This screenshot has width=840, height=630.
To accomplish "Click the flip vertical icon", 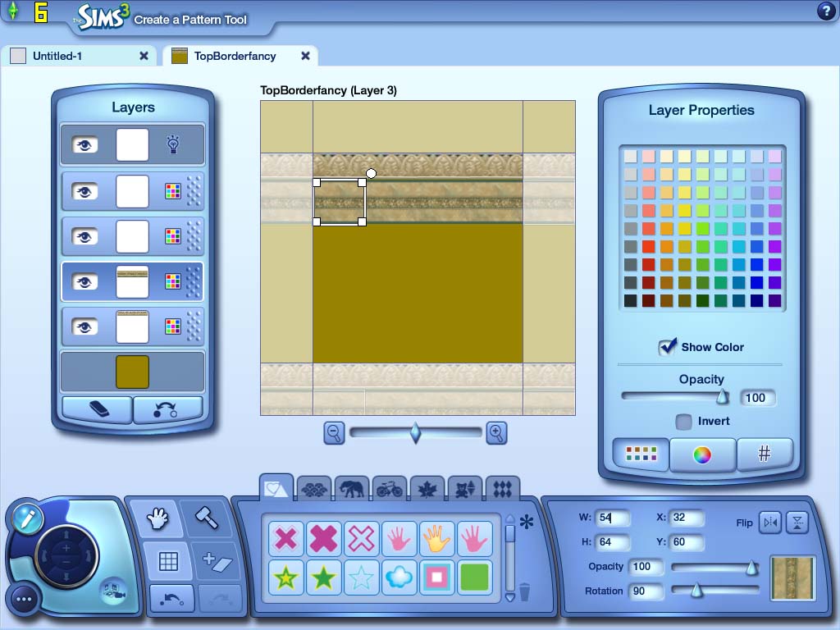I will tap(798, 523).
